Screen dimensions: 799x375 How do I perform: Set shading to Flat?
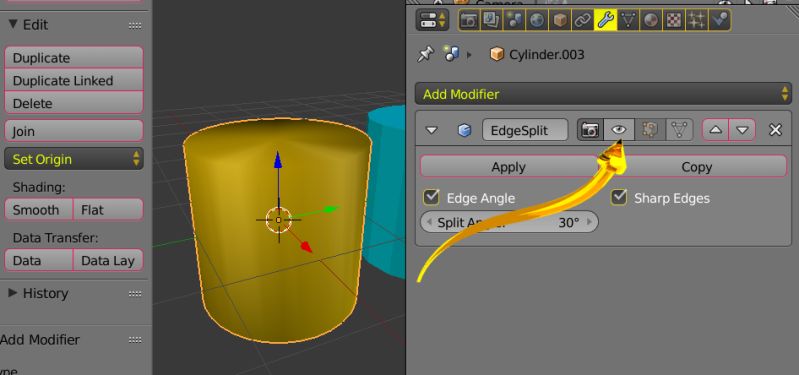(109, 209)
